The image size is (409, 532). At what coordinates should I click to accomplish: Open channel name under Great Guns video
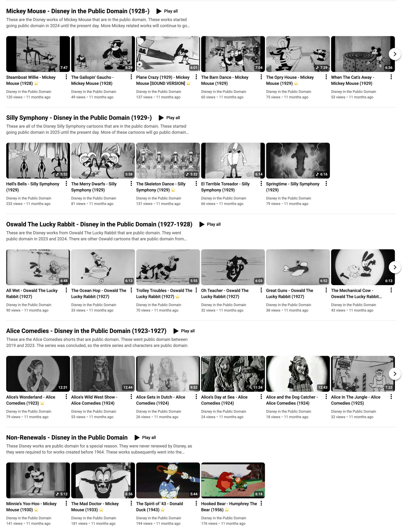289,305
